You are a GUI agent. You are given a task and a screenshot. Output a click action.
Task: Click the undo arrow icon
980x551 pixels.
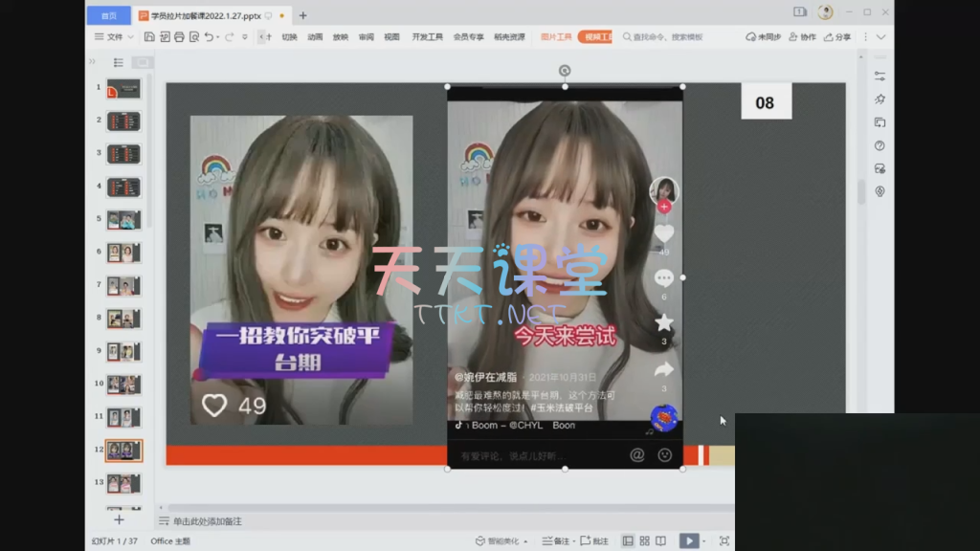point(209,37)
